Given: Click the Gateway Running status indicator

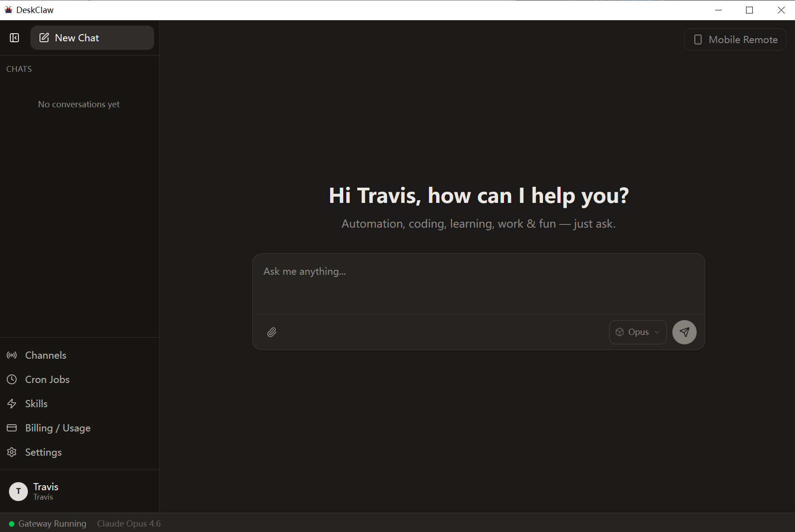Looking at the screenshot, I should coord(48,523).
